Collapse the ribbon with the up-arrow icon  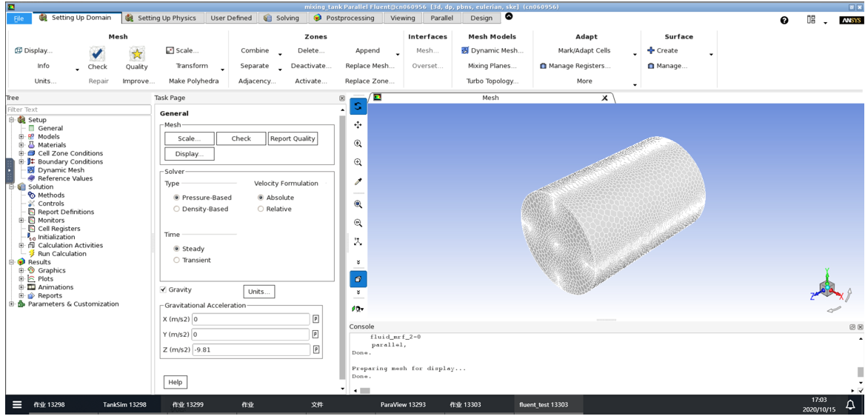pyautogui.click(x=509, y=16)
